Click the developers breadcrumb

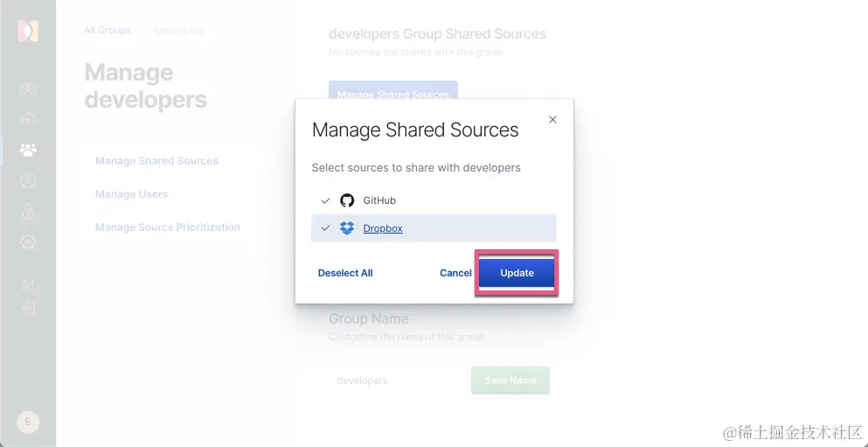click(179, 30)
